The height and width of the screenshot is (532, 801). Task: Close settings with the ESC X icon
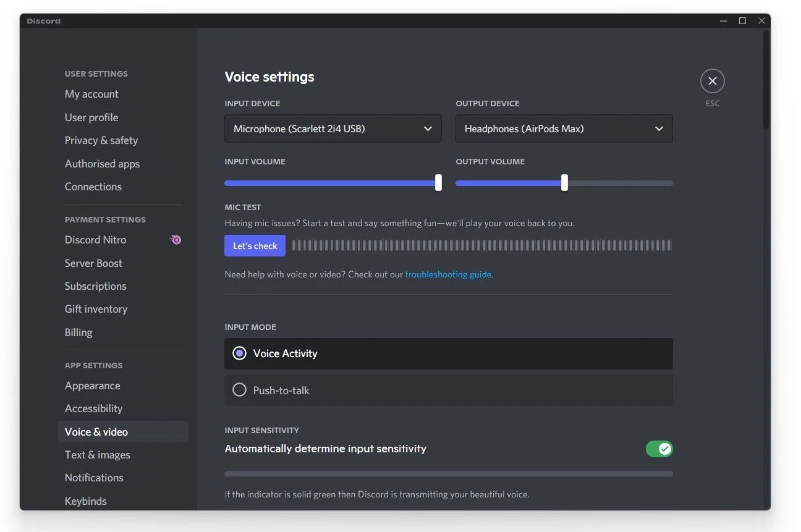pyautogui.click(x=712, y=81)
